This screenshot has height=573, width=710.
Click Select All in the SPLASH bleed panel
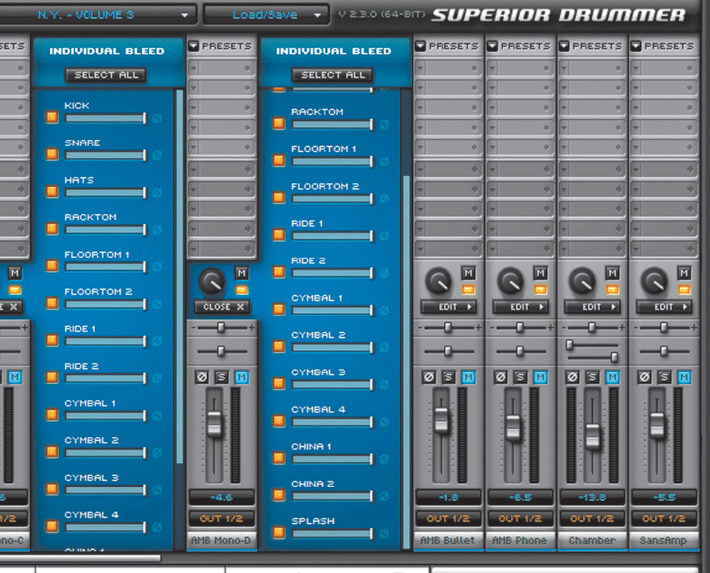(333, 75)
